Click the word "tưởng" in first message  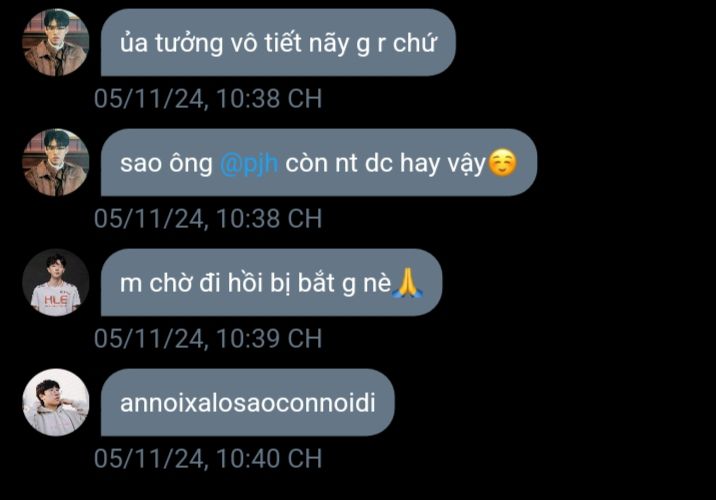point(189,44)
